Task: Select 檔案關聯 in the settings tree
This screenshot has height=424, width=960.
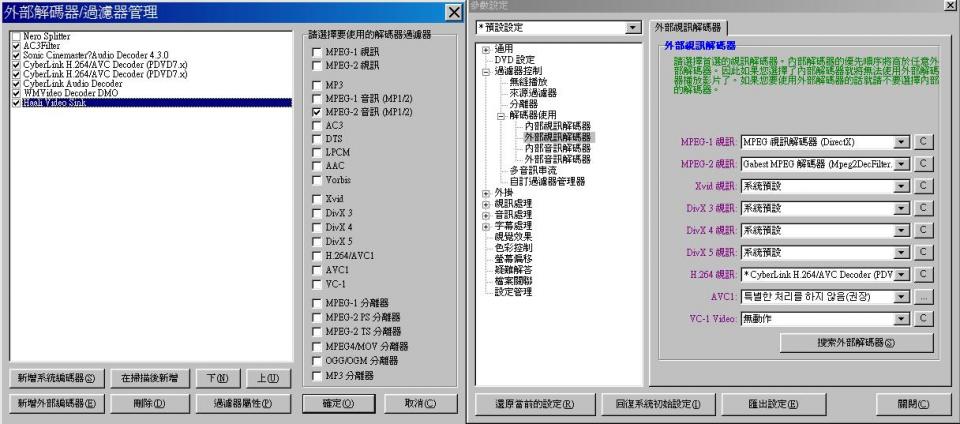Action: click(x=513, y=281)
